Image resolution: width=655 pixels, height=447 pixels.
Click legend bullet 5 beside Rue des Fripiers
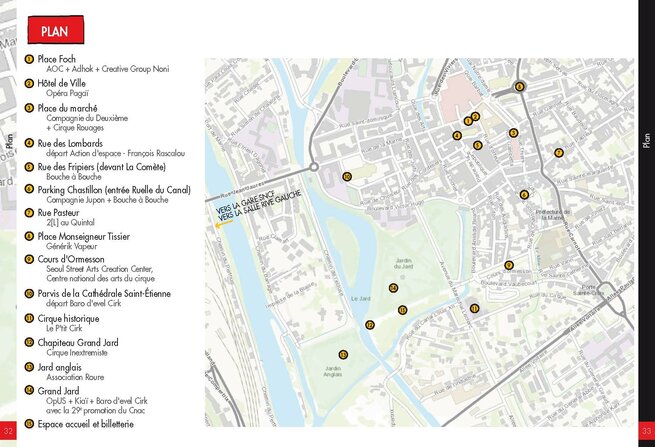click(x=29, y=167)
